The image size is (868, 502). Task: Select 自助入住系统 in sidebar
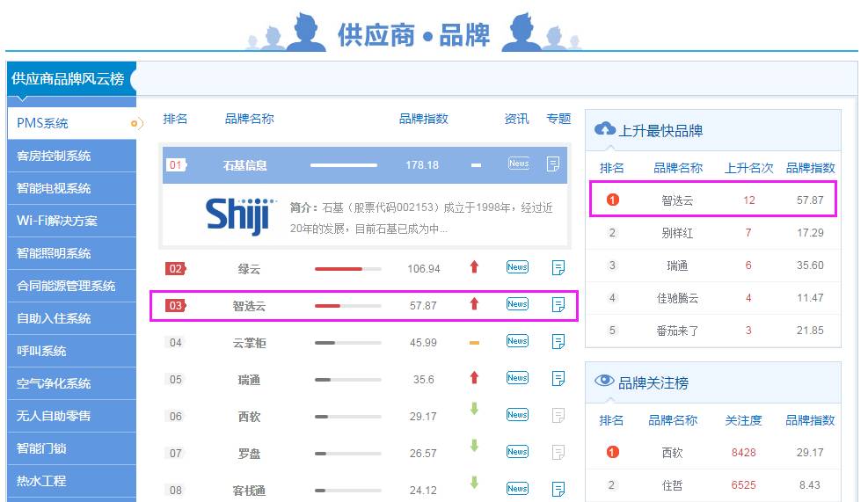click(71, 318)
